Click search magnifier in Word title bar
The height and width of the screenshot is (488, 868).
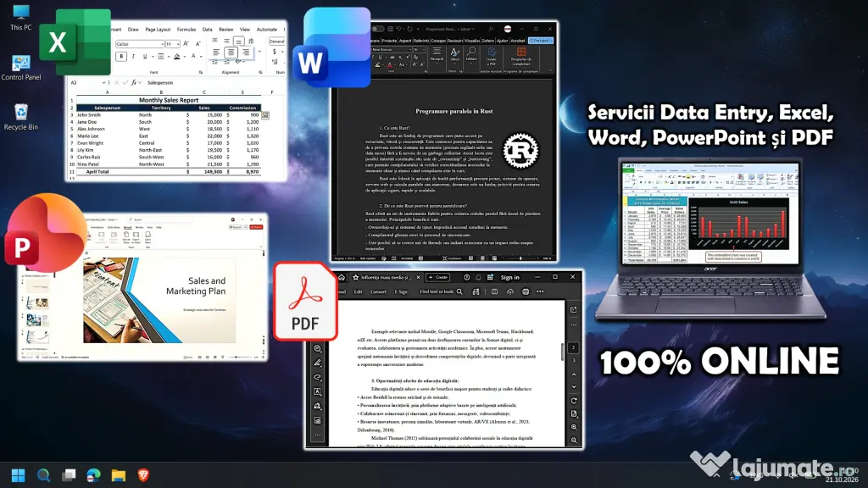[x=491, y=29]
